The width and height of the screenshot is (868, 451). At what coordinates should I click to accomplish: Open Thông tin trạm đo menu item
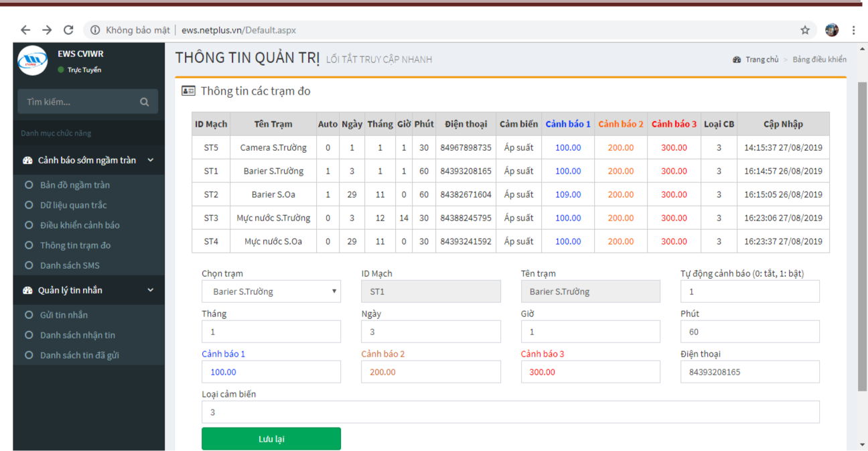pyautogui.click(x=76, y=245)
